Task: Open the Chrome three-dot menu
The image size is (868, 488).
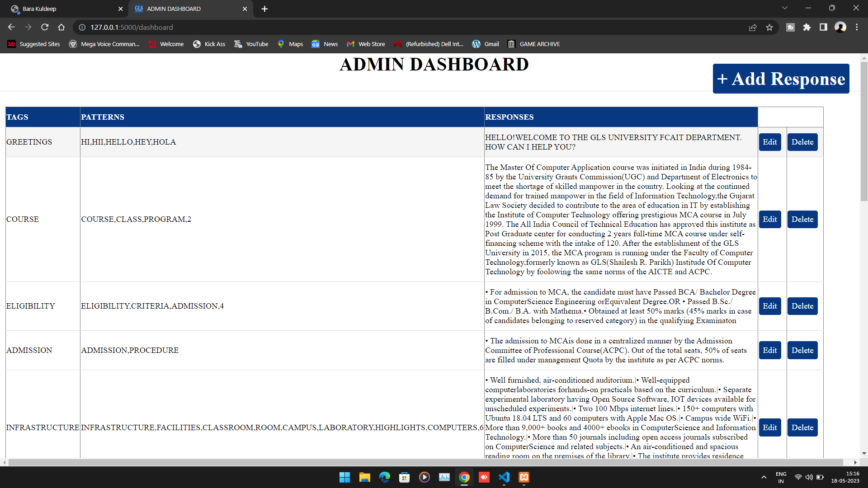Action: tap(857, 28)
